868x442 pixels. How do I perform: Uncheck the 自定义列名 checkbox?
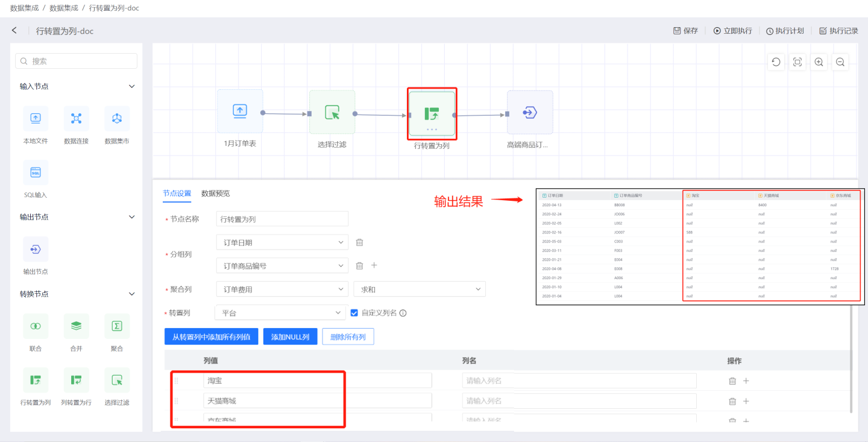click(354, 313)
